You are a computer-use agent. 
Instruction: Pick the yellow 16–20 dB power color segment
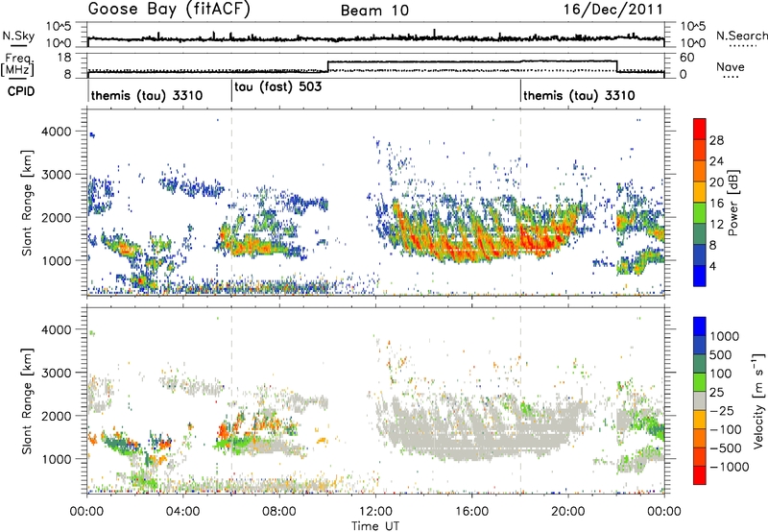pyautogui.click(x=700, y=192)
